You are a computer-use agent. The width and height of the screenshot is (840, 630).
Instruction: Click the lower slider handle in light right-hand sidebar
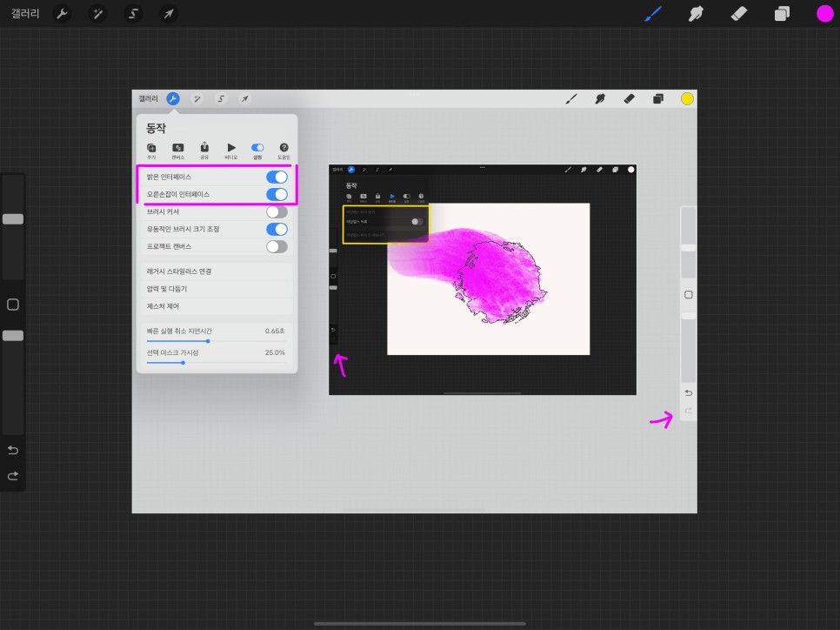(689, 316)
